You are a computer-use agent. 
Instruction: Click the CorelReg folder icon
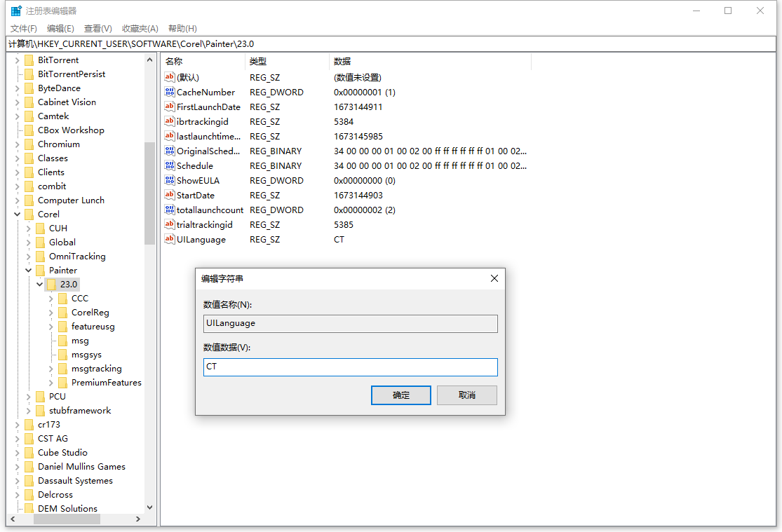click(63, 312)
